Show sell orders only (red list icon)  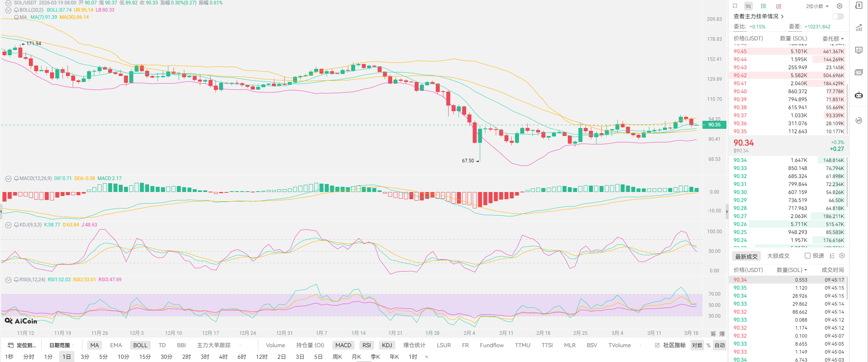(x=778, y=6)
